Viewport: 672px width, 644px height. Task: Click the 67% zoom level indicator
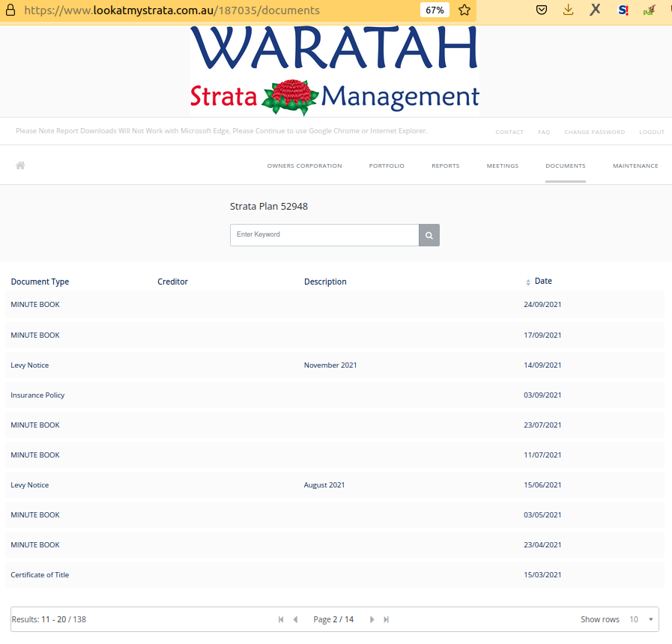click(x=435, y=10)
